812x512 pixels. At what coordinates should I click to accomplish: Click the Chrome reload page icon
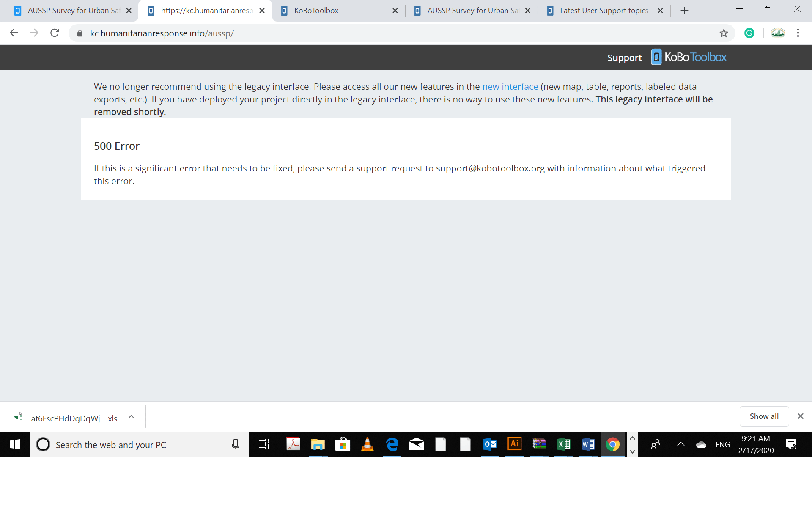point(55,33)
